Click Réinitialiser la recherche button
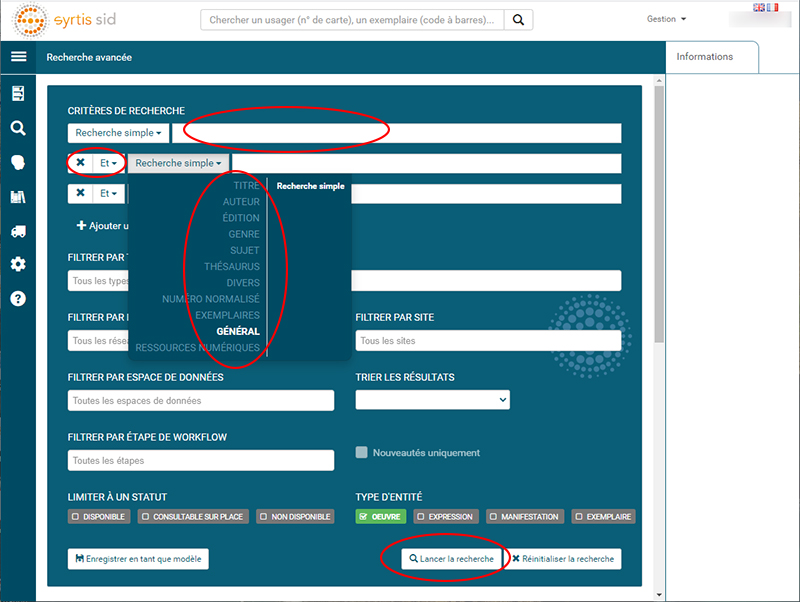 point(563,559)
